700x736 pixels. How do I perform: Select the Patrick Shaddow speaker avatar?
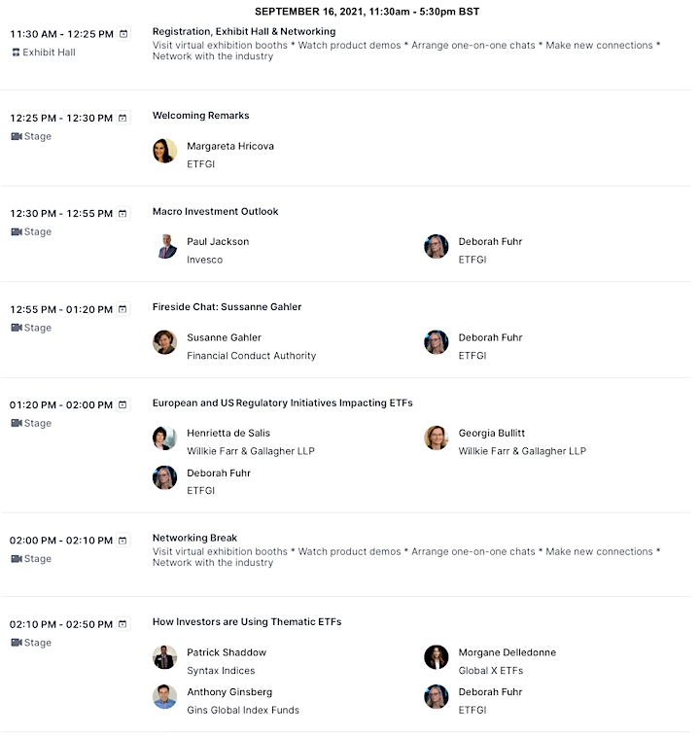(x=164, y=657)
